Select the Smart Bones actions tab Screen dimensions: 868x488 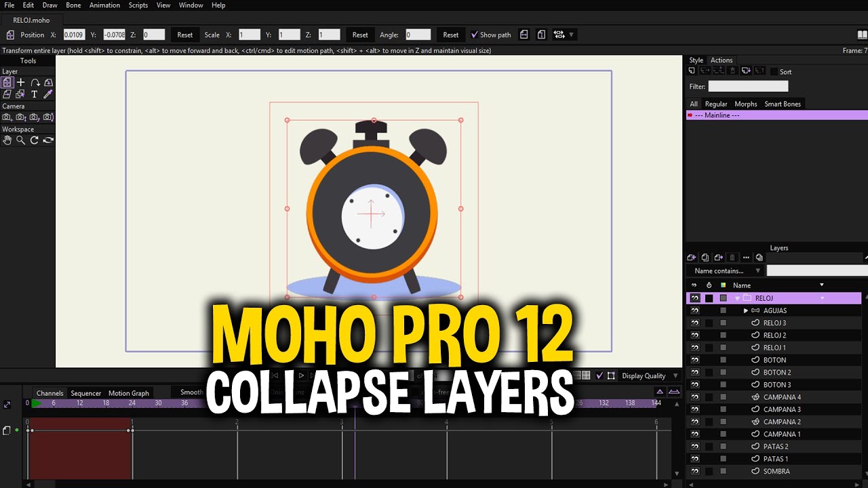783,104
